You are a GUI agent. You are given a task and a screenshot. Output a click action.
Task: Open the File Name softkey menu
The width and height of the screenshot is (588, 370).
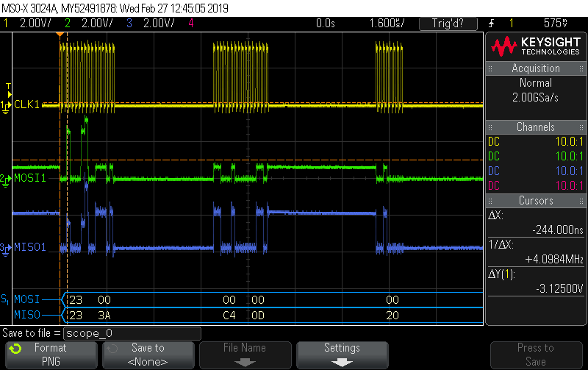245,355
